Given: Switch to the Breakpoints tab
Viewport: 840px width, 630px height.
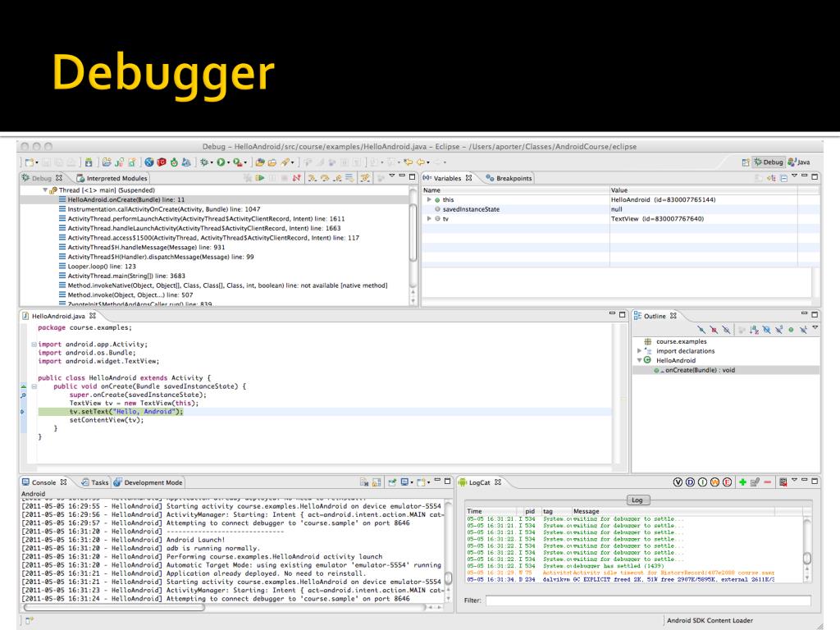Looking at the screenshot, I should tap(509, 178).
